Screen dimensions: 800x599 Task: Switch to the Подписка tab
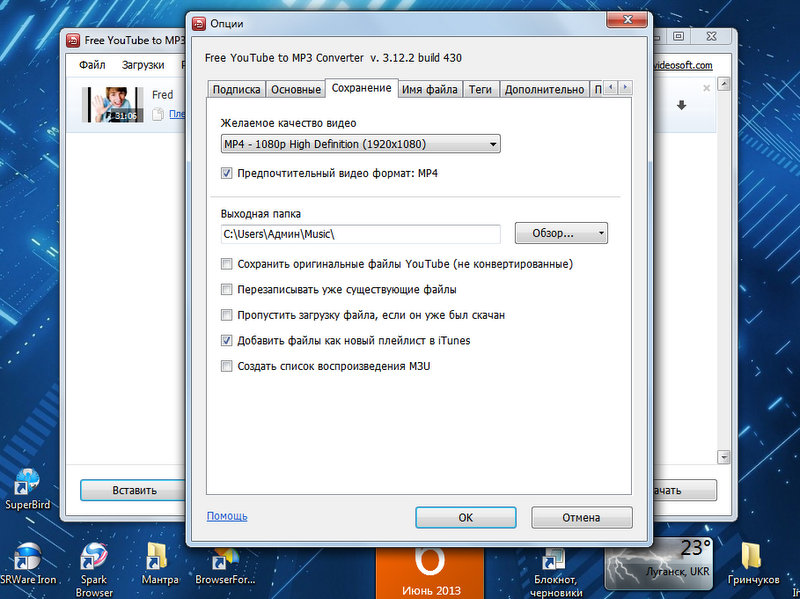236,89
